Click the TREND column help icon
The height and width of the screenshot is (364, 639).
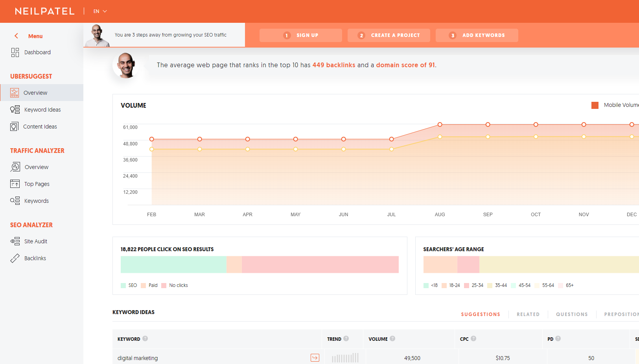click(x=346, y=338)
